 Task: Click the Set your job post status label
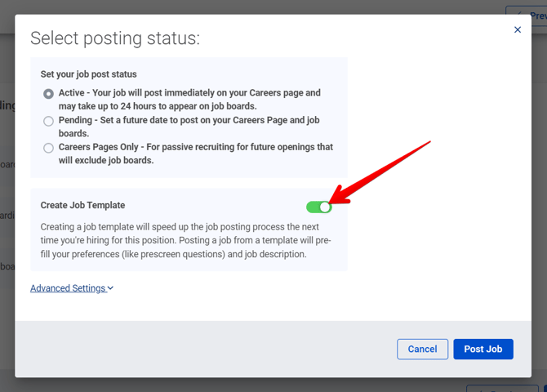[x=89, y=74]
